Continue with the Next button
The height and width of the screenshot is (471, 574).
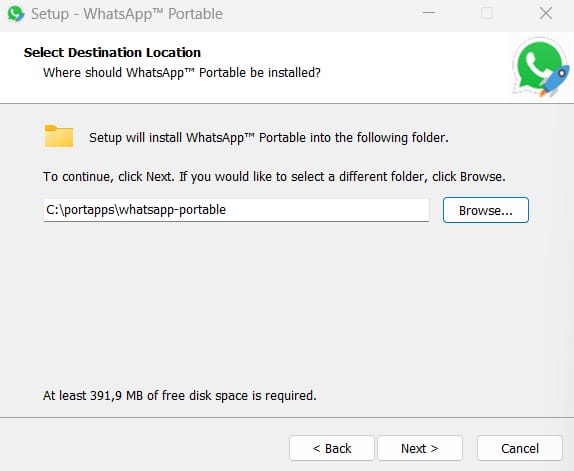(420, 448)
